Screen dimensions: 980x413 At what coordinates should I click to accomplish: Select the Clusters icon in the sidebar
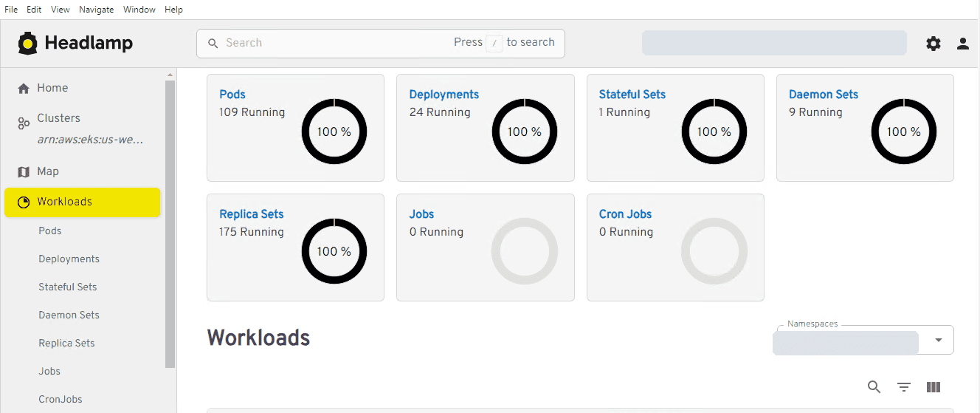pos(24,123)
